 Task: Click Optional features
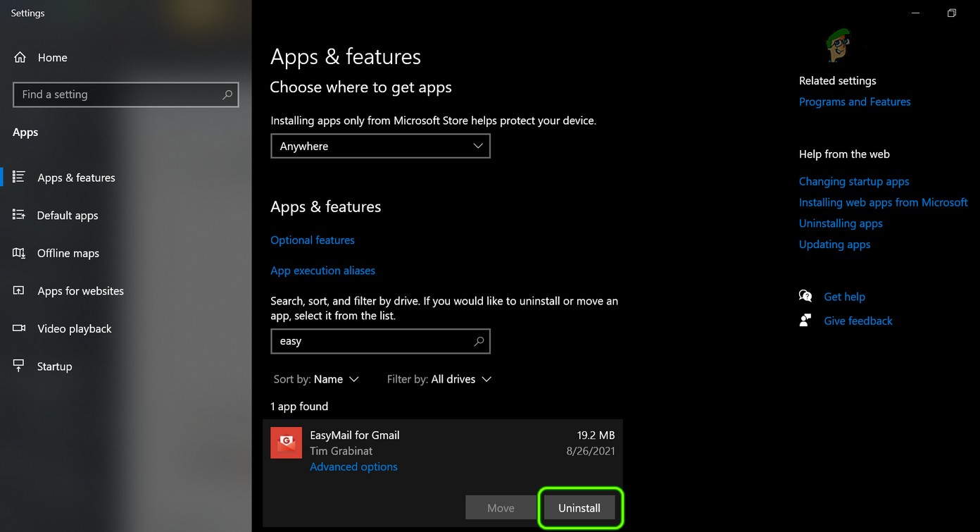(312, 240)
